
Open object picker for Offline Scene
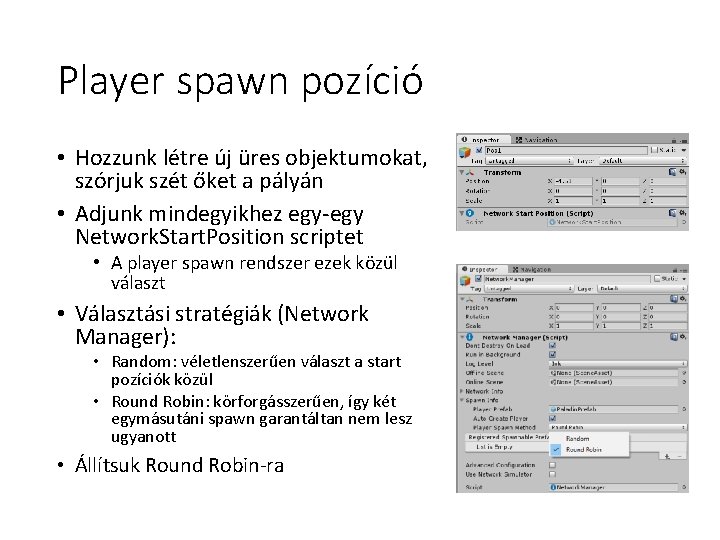(x=684, y=373)
